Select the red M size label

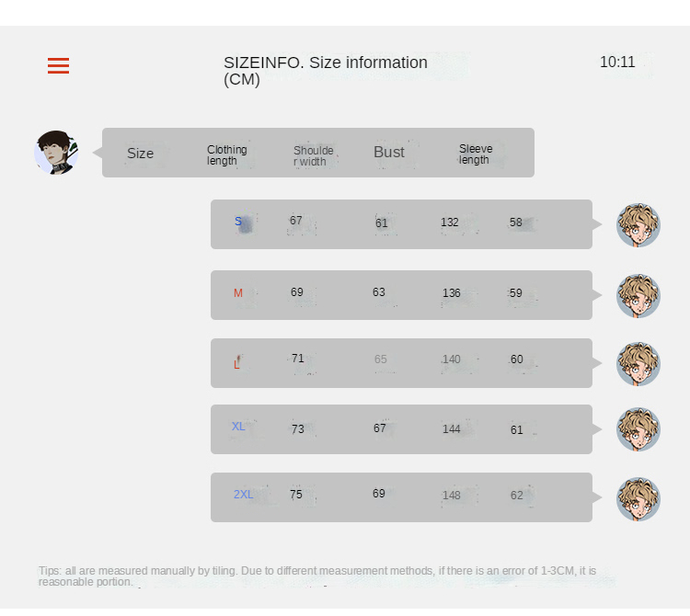[238, 293]
